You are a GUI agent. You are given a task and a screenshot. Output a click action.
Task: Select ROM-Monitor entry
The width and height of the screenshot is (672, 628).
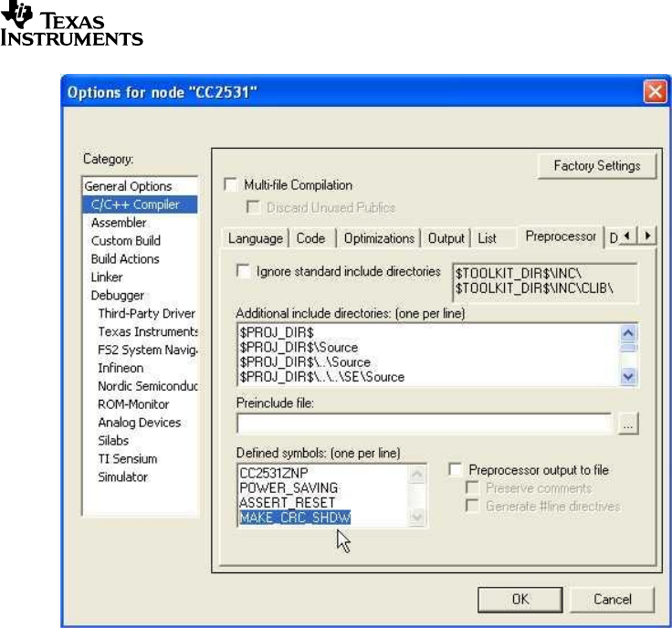[x=133, y=404]
